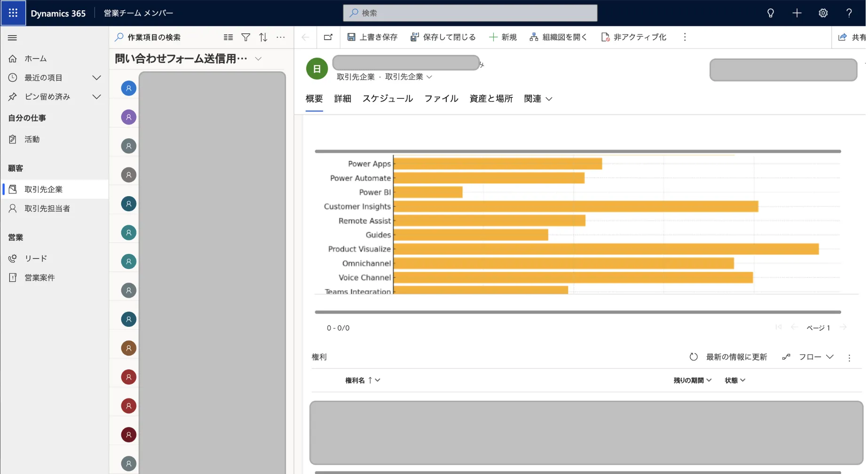The width and height of the screenshot is (868, 474).
Task: Click the lightbulb assistant icon
Action: click(x=770, y=13)
